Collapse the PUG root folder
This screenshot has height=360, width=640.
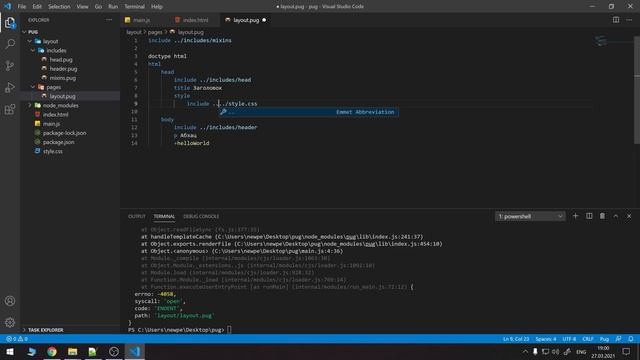tap(32, 32)
